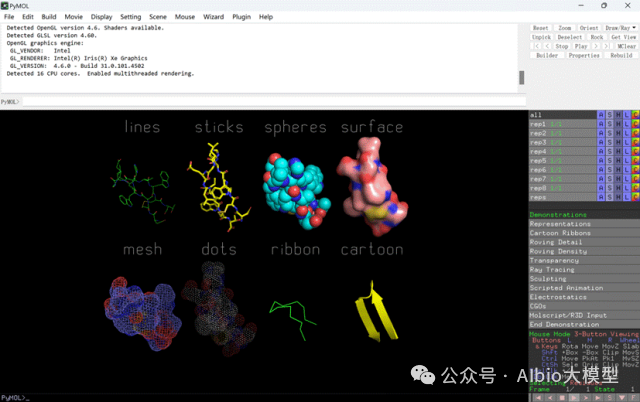640x402 pixels.
Task: Open the Show menu for rep8
Action: coord(610,187)
